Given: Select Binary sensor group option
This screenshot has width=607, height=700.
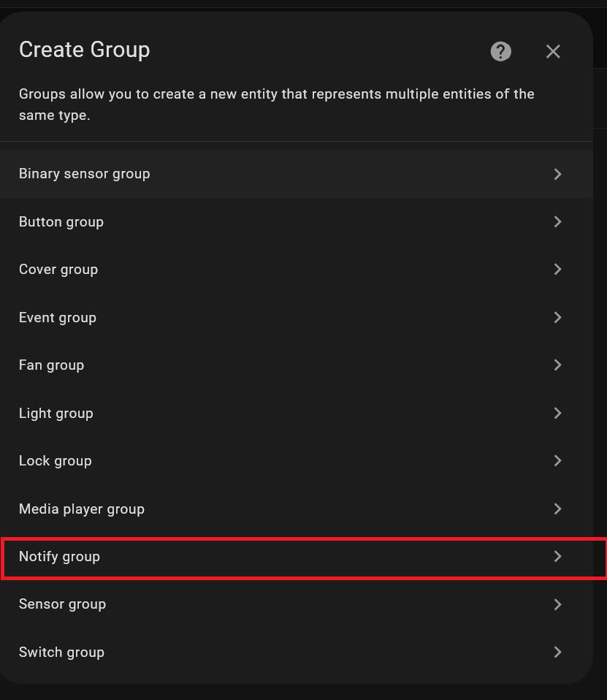Looking at the screenshot, I should (85, 174).
